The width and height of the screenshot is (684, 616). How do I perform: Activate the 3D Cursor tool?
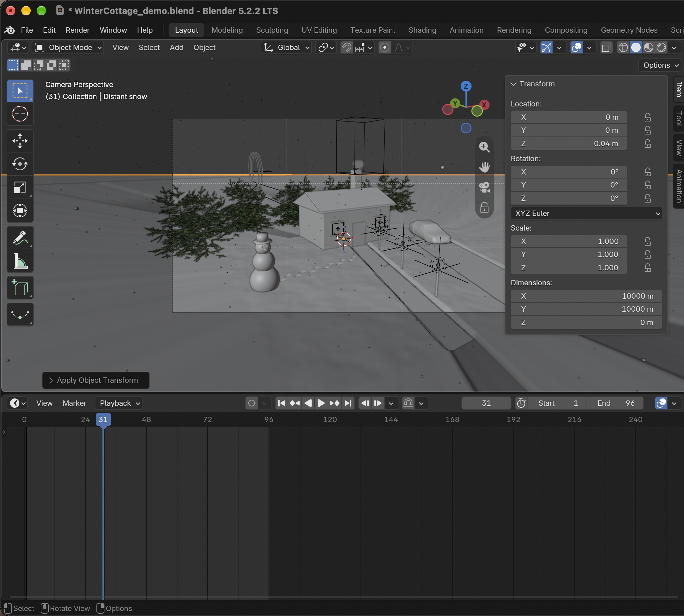tap(20, 114)
